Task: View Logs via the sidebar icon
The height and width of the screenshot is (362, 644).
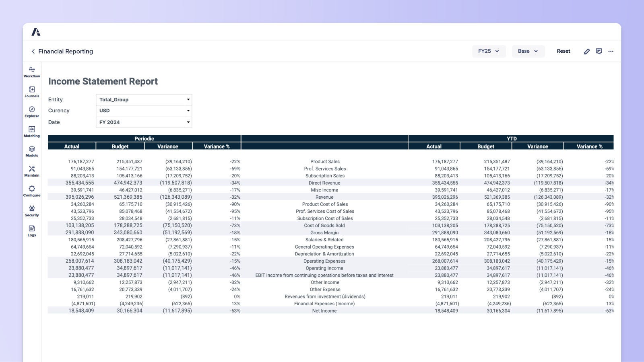Action: 32,230
